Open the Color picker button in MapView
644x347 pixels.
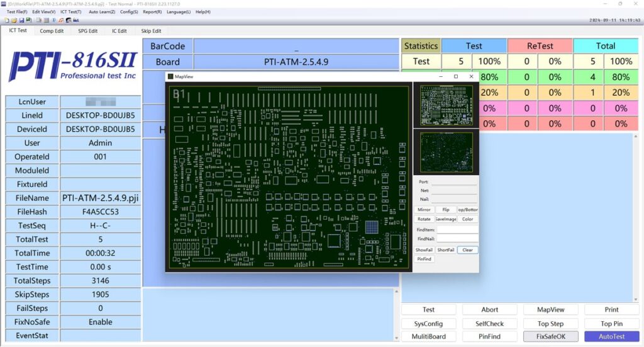[467, 219]
